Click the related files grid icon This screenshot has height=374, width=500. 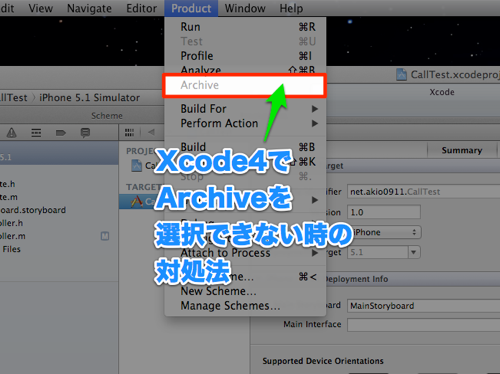click(x=129, y=133)
